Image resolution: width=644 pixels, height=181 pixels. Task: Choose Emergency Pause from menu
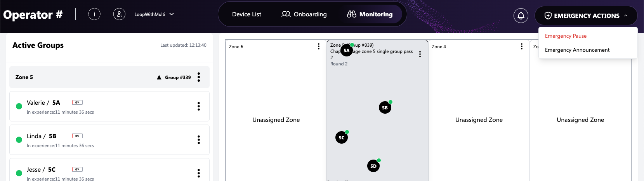point(566,36)
